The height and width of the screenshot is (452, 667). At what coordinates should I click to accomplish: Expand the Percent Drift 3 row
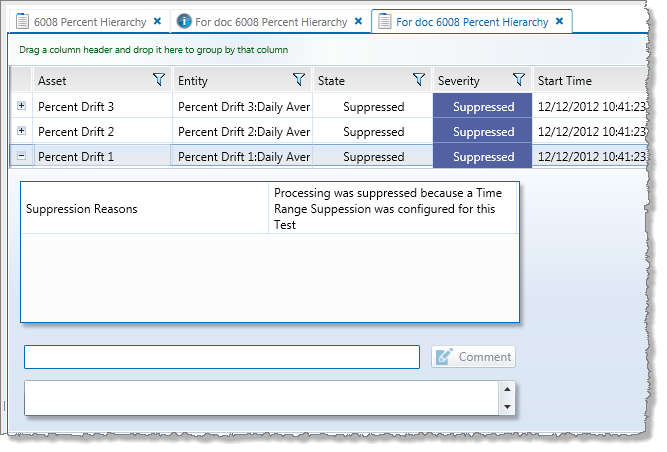(x=22, y=106)
